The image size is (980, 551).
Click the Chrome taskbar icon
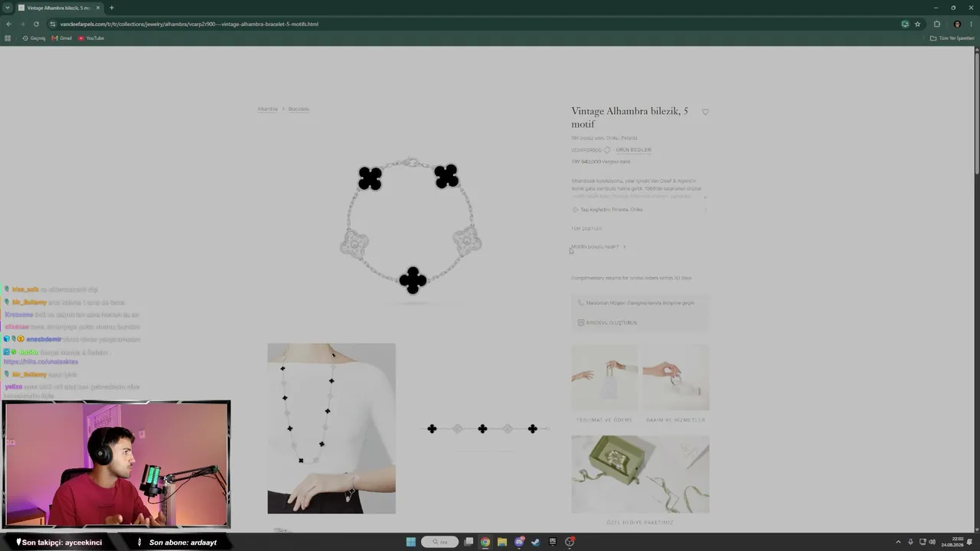click(x=485, y=542)
